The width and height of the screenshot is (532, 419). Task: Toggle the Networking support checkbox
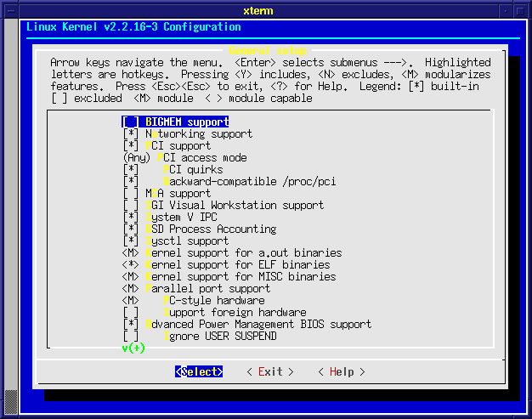[130, 134]
